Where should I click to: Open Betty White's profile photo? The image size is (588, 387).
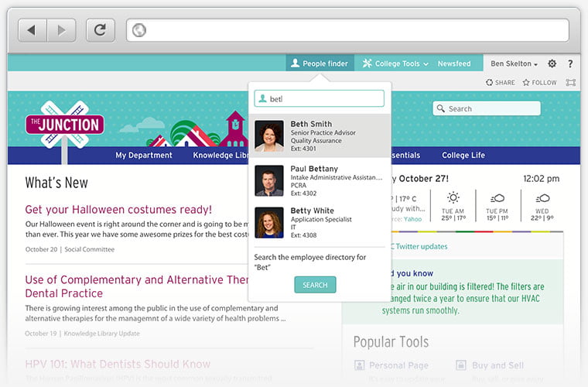tap(269, 223)
